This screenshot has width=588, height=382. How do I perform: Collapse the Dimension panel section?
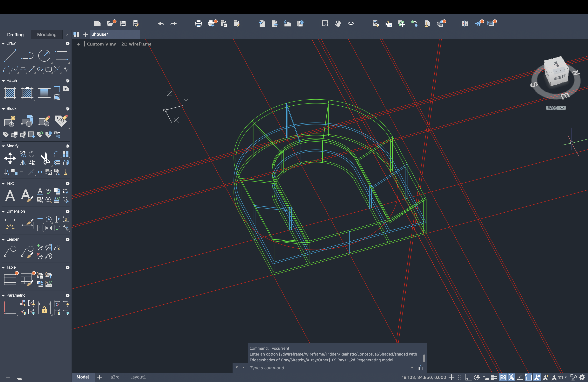click(3, 211)
